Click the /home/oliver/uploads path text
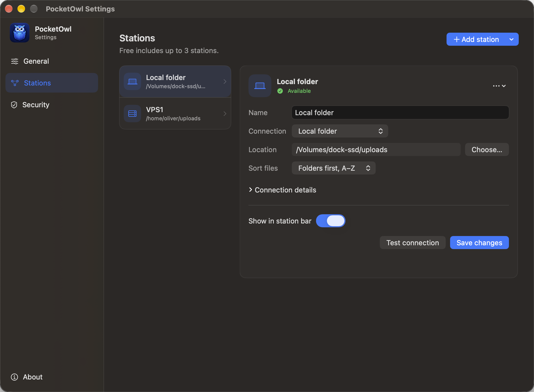Screen dimensions: 534x392 173,118
